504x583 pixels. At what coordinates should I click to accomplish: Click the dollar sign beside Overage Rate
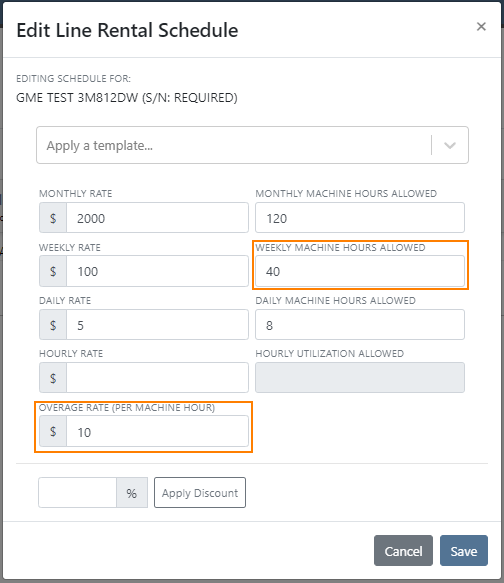[53, 431]
